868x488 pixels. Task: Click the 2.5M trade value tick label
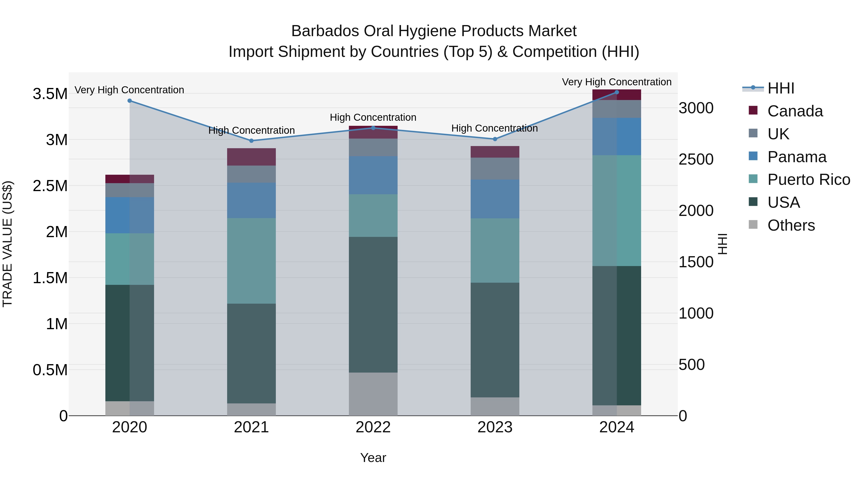click(50, 186)
